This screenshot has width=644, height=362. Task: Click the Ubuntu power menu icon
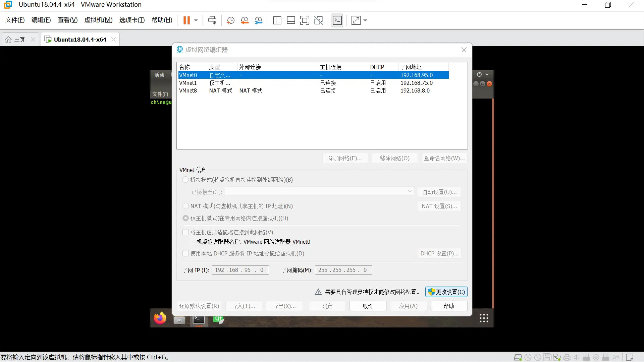click(x=479, y=74)
